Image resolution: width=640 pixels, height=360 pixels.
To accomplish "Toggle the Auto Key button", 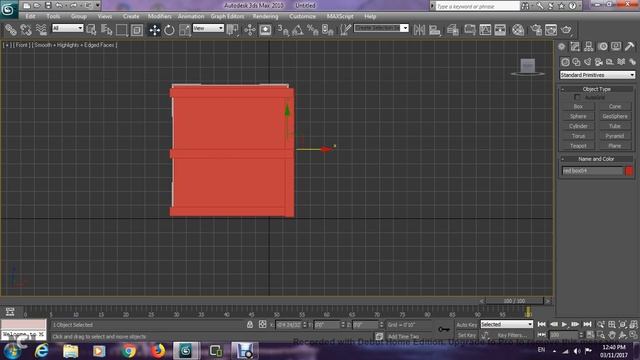I will pyautogui.click(x=467, y=325).
